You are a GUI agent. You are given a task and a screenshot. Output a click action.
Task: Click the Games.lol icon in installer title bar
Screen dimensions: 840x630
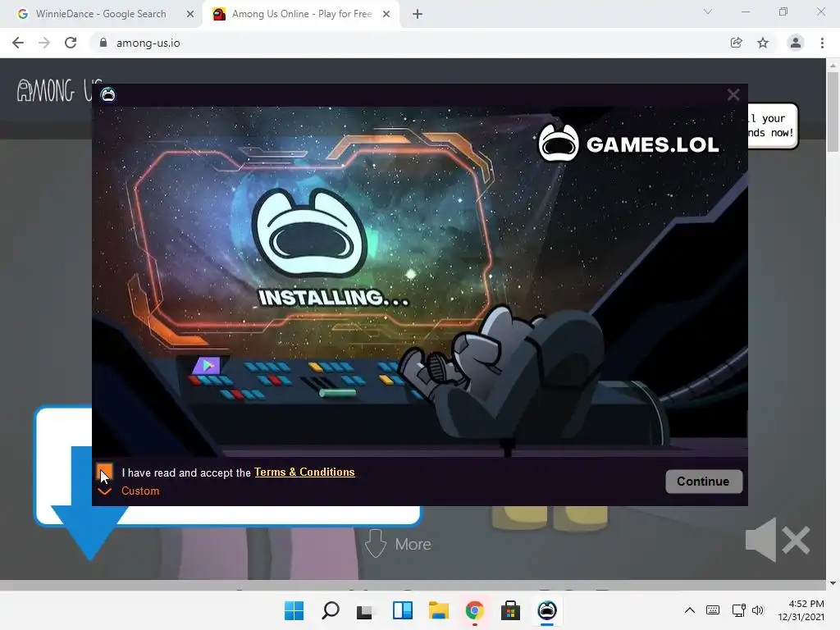point(108,95)
